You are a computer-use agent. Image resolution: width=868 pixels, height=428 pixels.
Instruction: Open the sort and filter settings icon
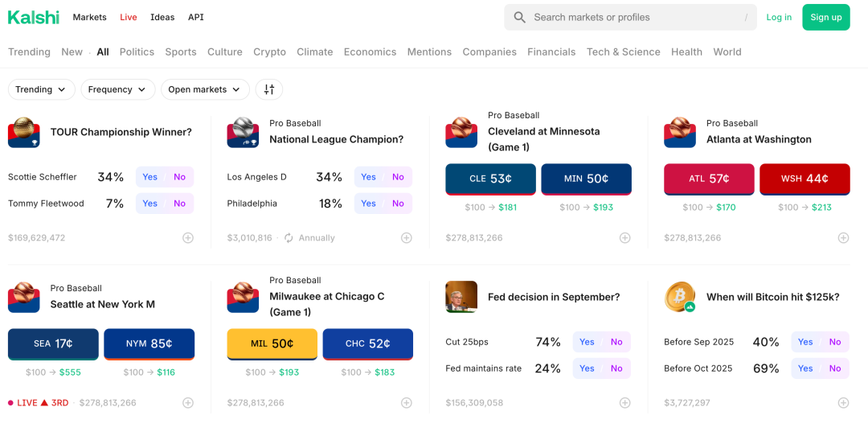(x=269, y=89)
